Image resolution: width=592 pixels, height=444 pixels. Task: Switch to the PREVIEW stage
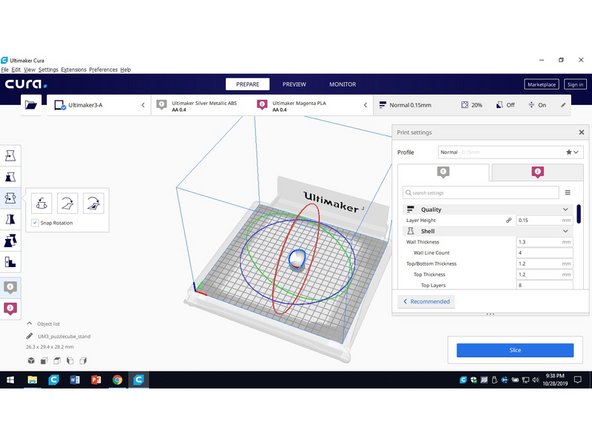pos(294,84)
